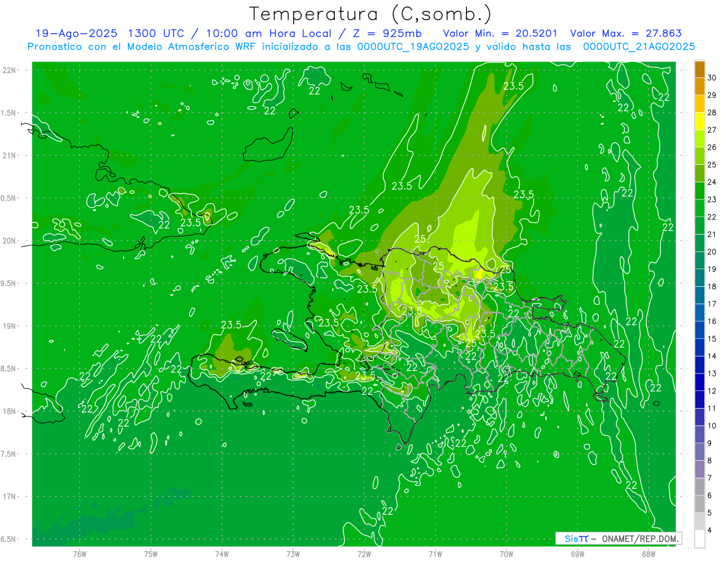This screenshot has width=728, height=562.
Task: Click the '18N' latitude axis label
Action: (x=10, y=411)
